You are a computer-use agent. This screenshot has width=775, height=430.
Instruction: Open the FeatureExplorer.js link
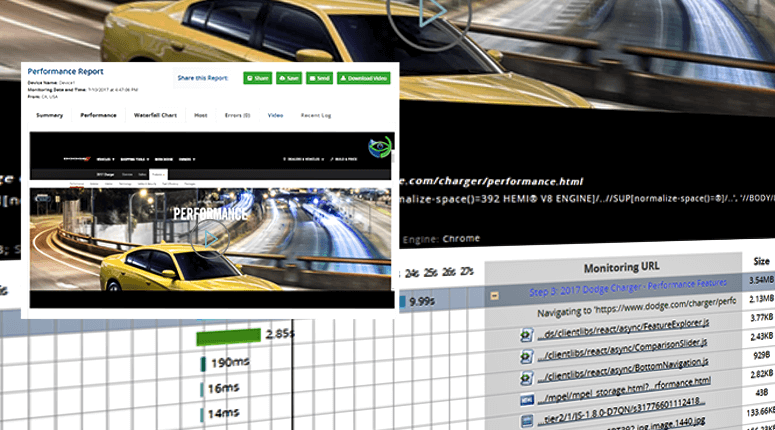coord(623,329)
